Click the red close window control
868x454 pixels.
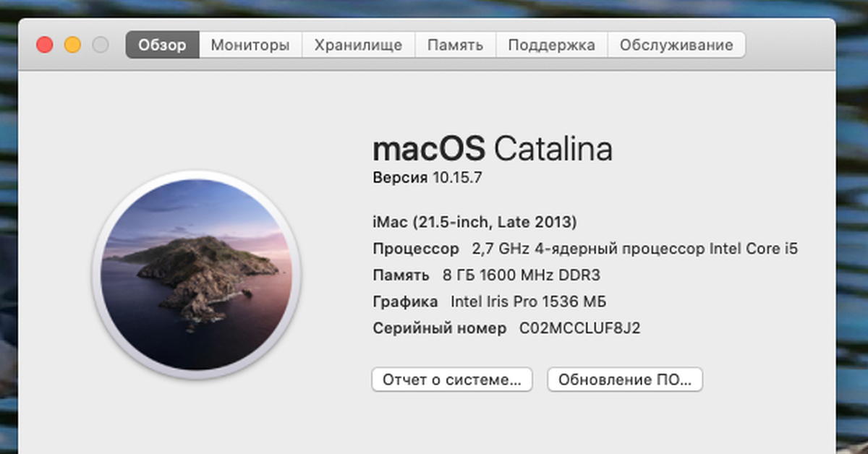(44, 44)
